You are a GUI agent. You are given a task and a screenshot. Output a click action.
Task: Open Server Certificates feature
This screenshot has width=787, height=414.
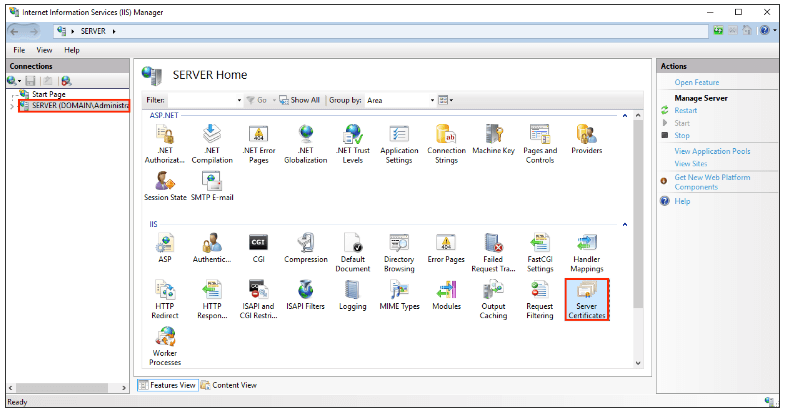click(x=587, y=300)
